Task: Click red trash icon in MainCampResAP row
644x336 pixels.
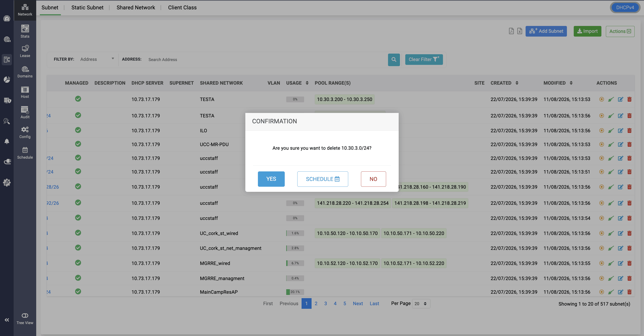Action: point(630,292)
